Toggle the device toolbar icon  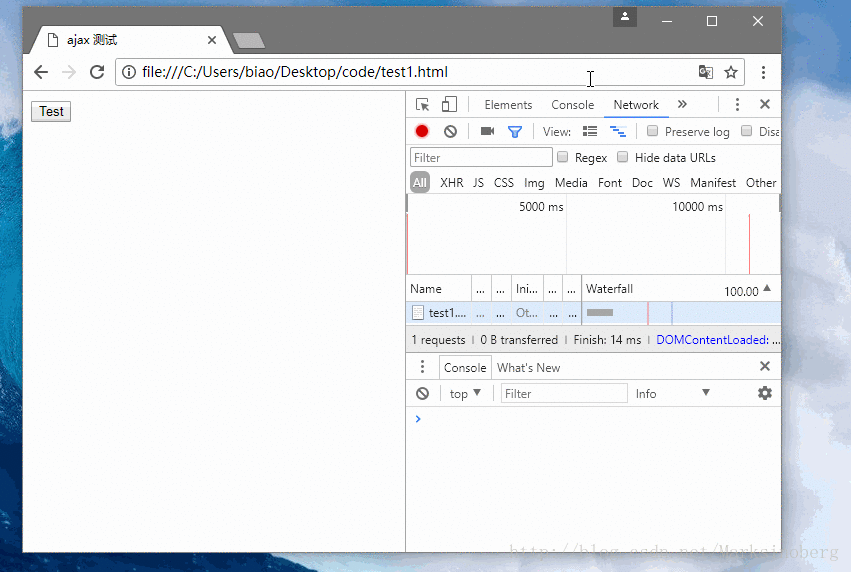(449, 105)
